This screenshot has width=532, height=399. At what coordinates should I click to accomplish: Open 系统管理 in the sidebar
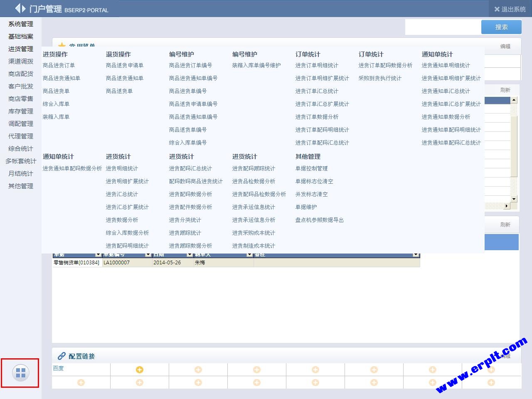click(x=21, y=24)
